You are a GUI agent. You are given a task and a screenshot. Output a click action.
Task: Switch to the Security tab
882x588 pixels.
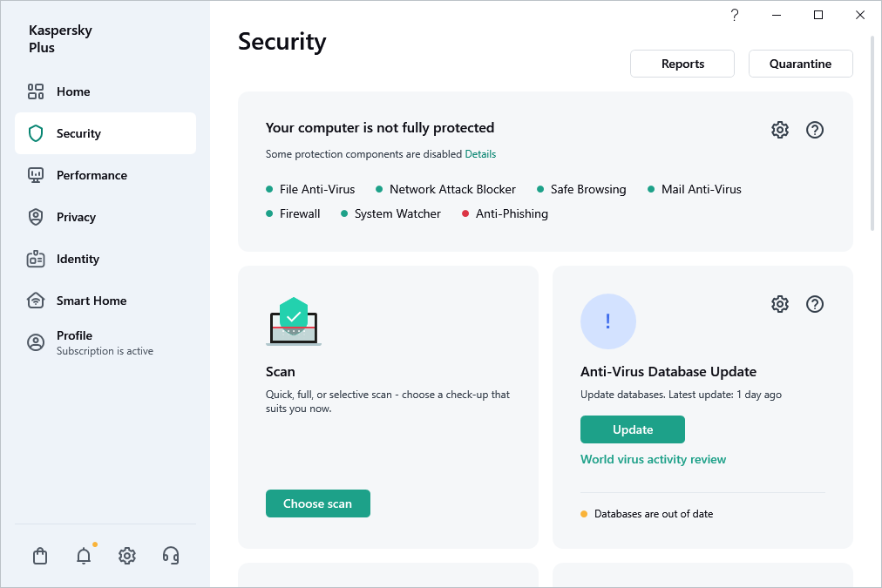pyautogui.click(x=80, y=133)
